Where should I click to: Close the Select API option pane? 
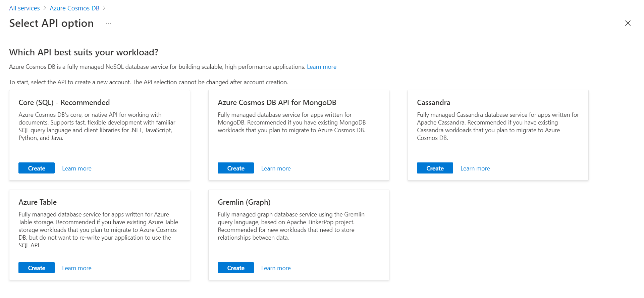(x=628, y=23)
